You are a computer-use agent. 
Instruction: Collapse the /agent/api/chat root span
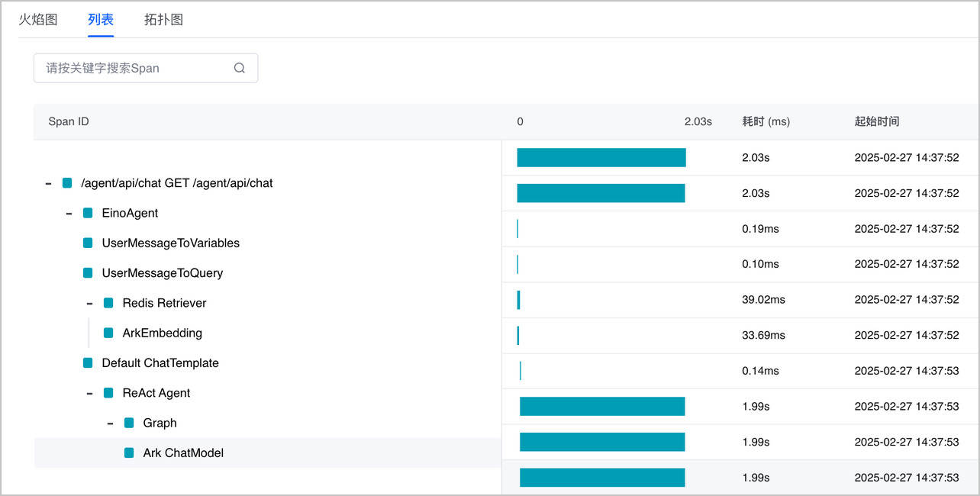pyautogui.click(x=48, y=183)
